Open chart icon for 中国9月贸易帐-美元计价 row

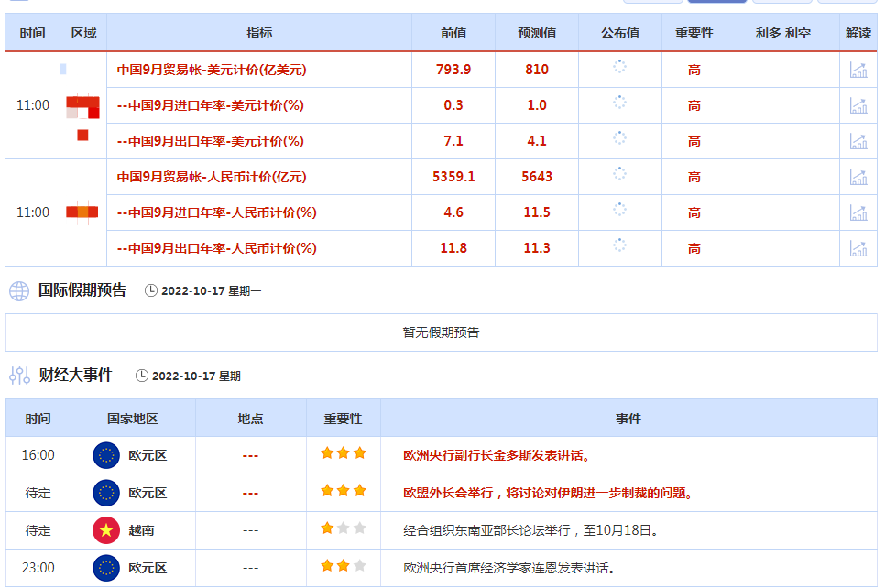858,70
